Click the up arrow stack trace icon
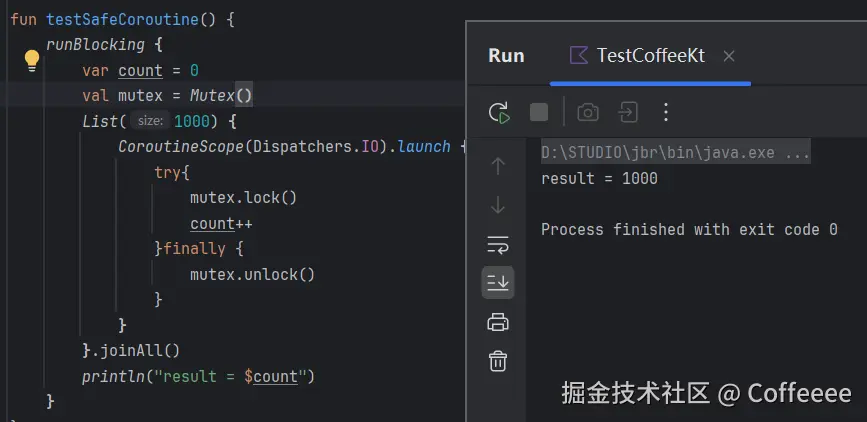The width and height of the screenshot is (867, 422). 498,166
